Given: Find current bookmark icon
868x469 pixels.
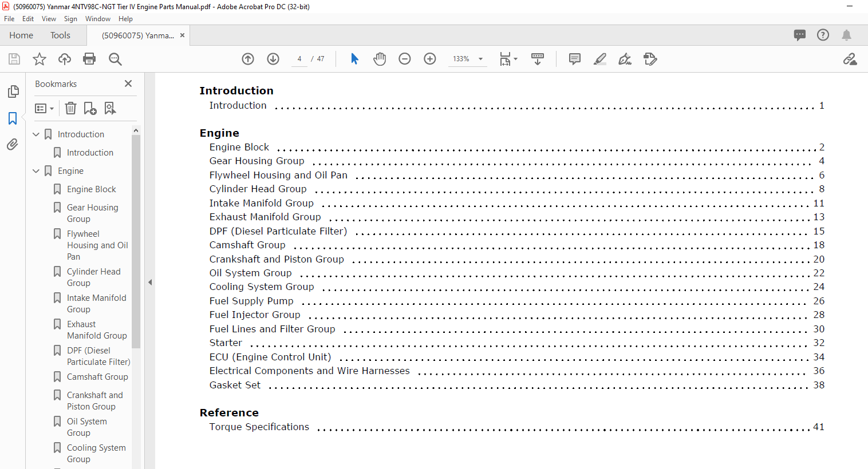Looking at the screenshot, I should pyautogui.click(x=110, y=108).
